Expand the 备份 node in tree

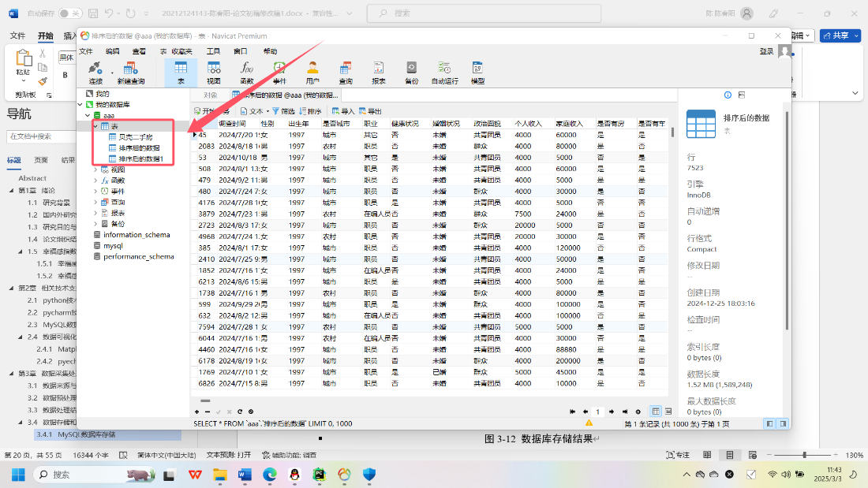(x=95, y=224)
